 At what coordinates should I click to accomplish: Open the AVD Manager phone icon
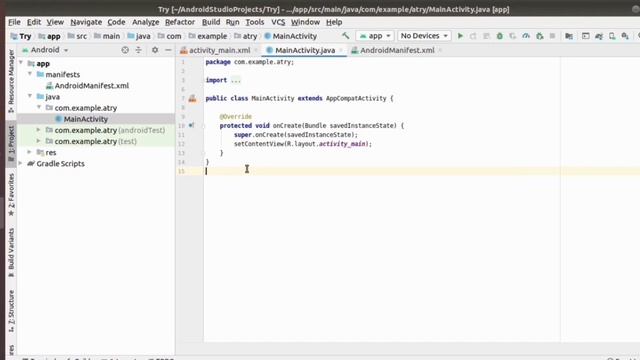(612, 36)
